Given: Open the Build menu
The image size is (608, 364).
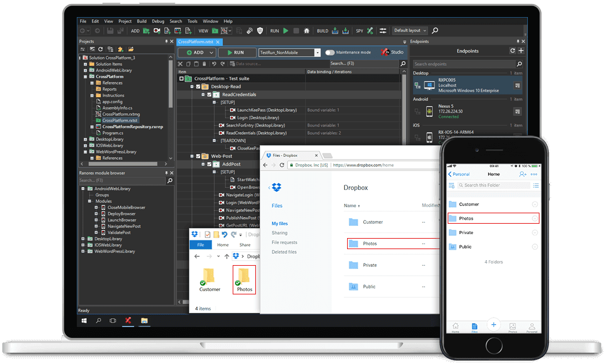Looking at the screenshot, I should click(x=141, y=22).
